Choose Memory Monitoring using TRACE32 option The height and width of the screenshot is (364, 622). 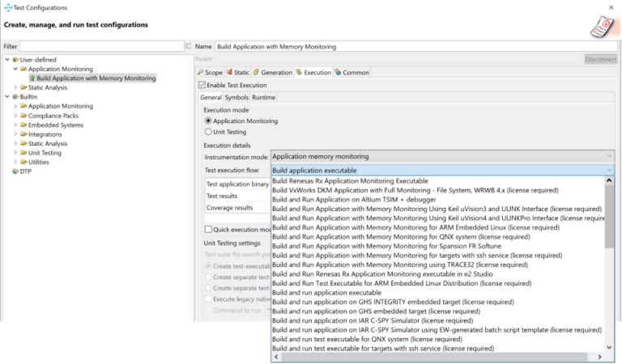tap(400, 265)
